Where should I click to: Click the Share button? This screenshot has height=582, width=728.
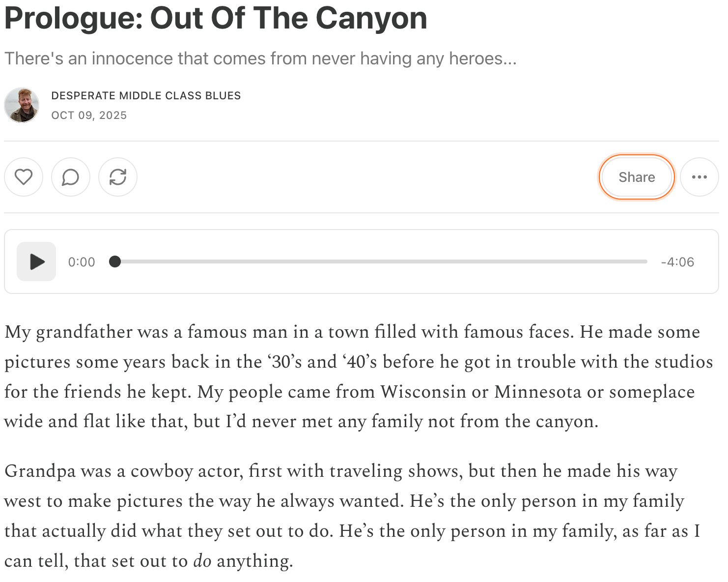coord(637,177)
